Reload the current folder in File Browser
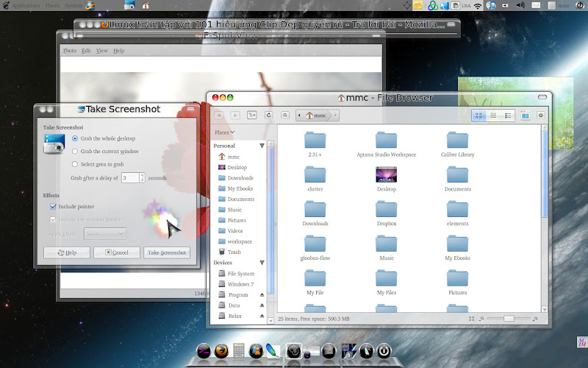Screen dimensions: 588x368 [x=268, y=116]
